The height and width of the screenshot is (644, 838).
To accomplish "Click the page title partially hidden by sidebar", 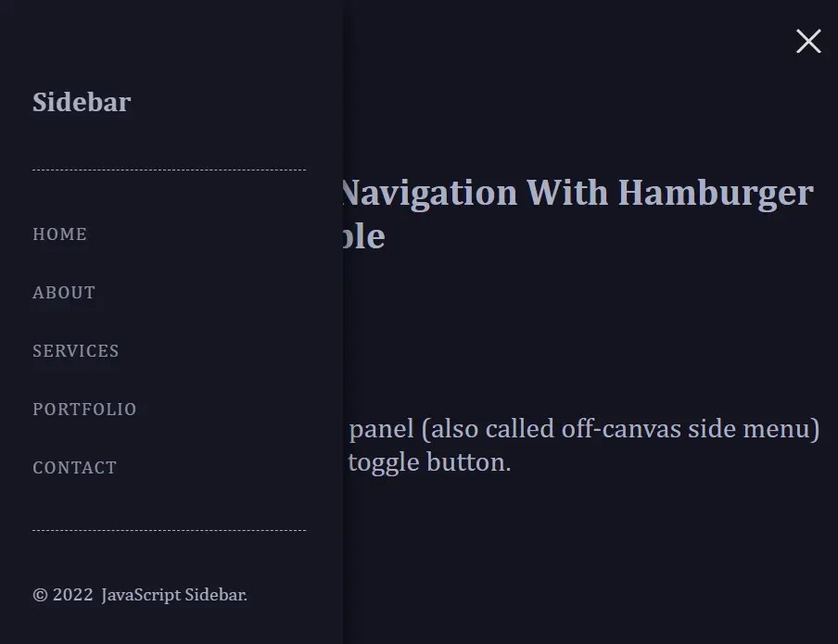I will point(575,213).
